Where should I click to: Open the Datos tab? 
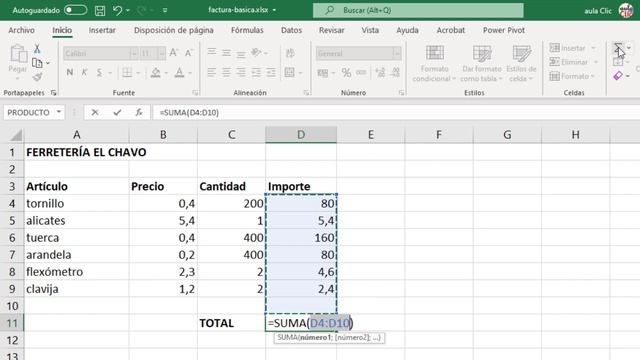pos(291,30)
